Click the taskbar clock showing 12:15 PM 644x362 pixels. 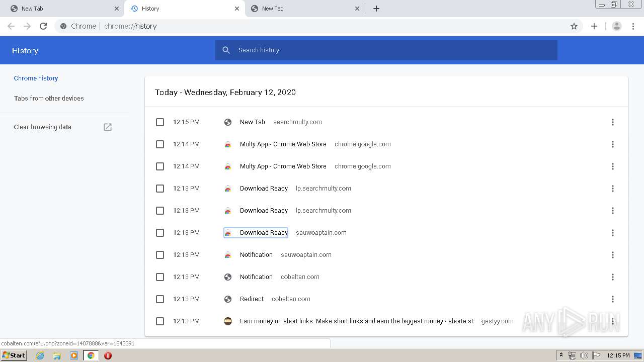[618, 355]
